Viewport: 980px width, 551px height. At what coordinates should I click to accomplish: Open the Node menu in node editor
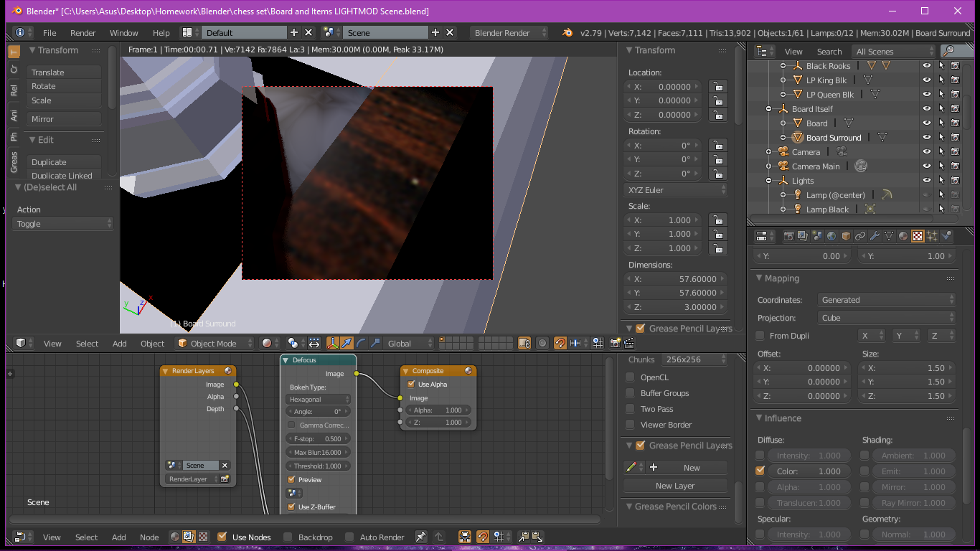pyautogui.click(x=149, y=537)
